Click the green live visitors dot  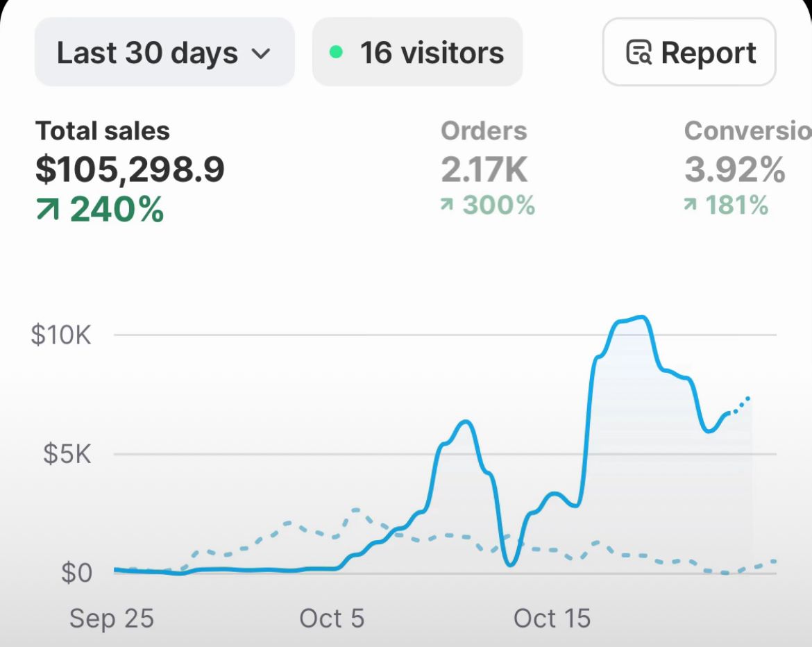(x=337, y=52)
